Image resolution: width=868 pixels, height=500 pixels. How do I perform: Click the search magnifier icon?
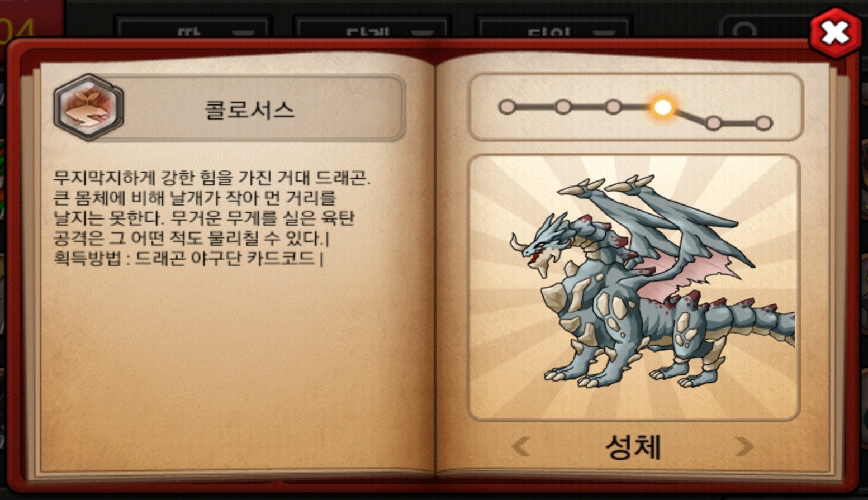[745, 29]
